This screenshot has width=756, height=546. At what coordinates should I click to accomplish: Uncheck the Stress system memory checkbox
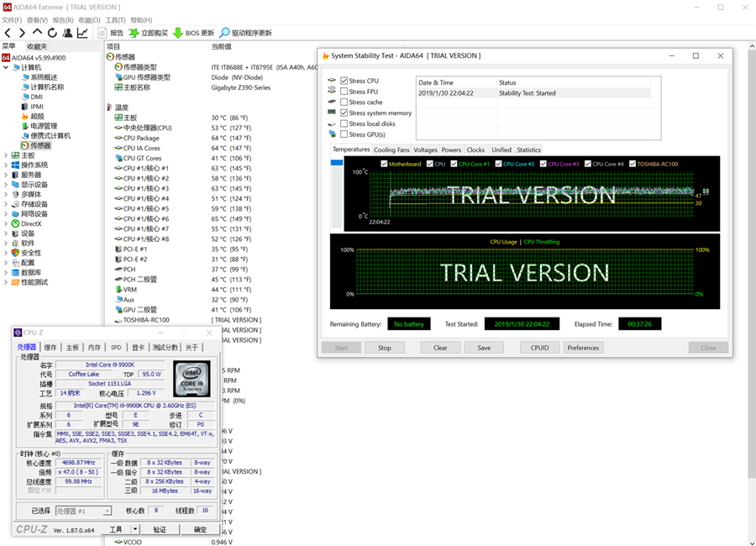[344, 113]
